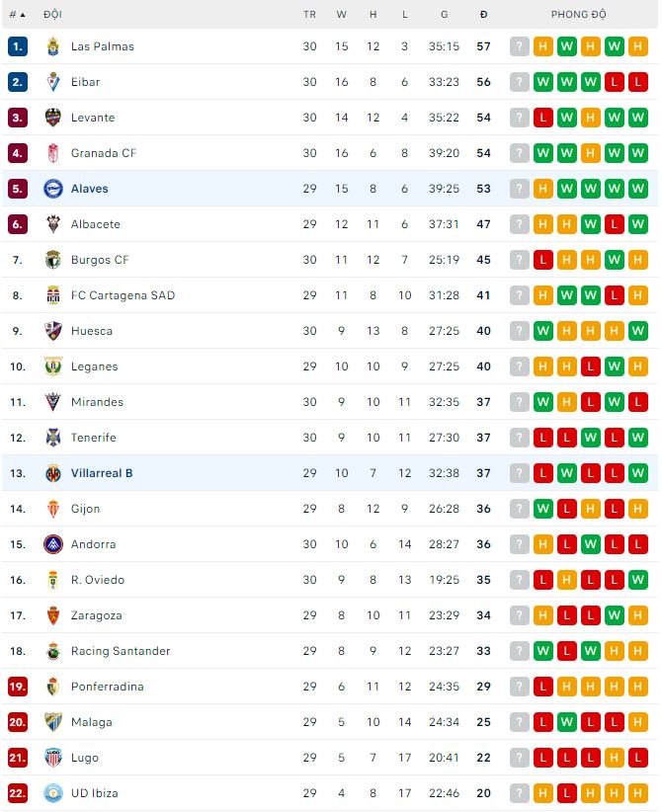The width and height of the screenshot is (662, 812).
Task: Sort the table by the Đ points column
Action: click(483, 15)
